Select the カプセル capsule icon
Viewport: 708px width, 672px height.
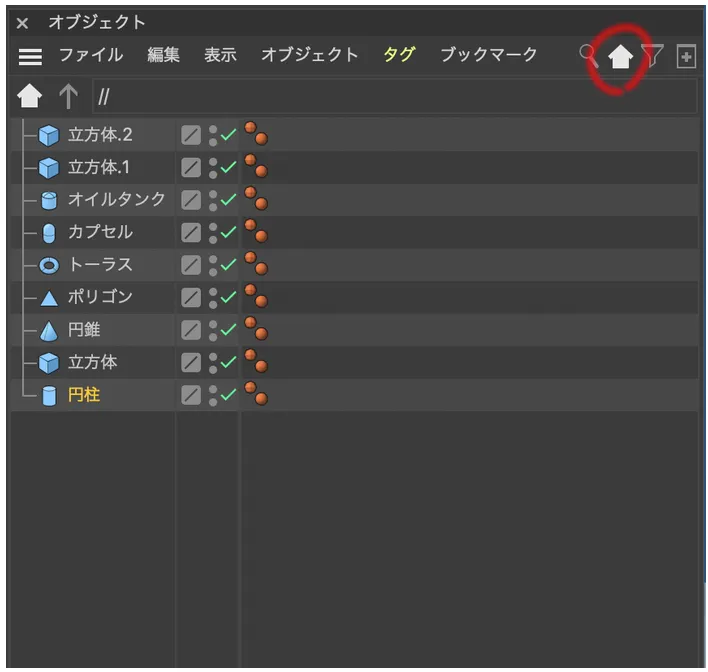pos(49,233)
